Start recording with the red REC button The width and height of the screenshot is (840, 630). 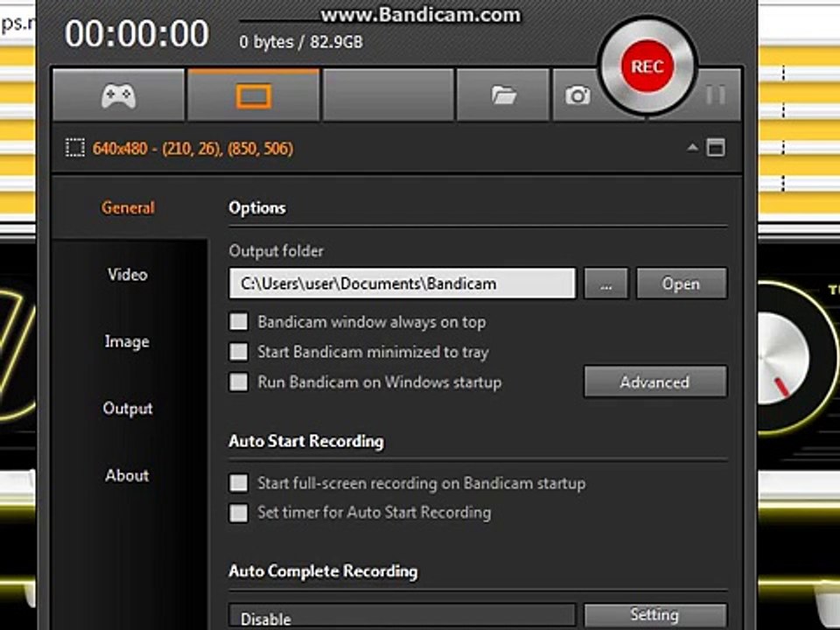tap(647, 66)
